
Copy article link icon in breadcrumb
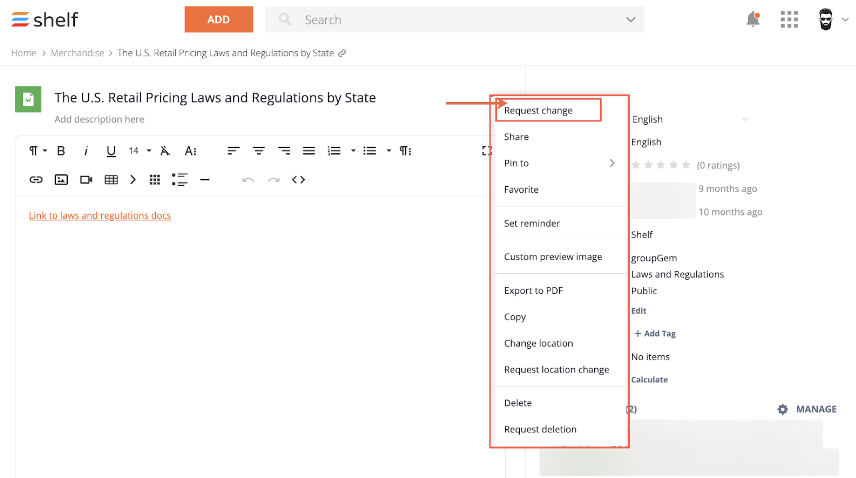342,53
